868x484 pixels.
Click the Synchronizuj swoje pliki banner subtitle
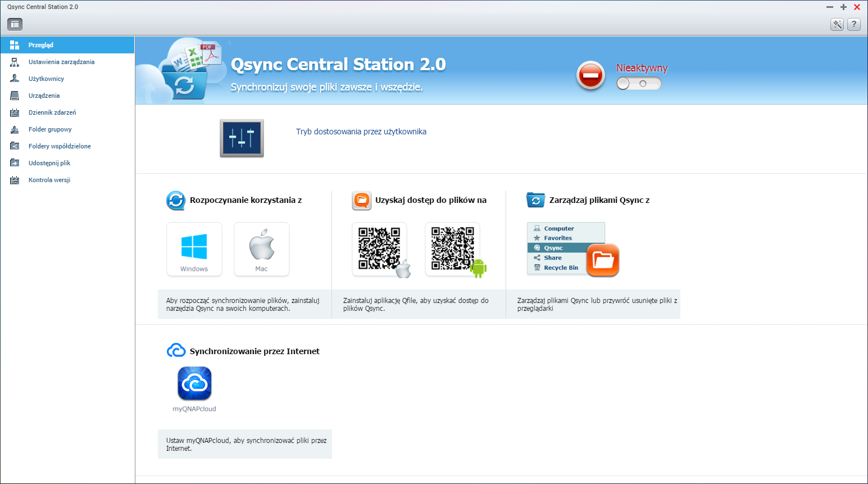click(327, 87)
